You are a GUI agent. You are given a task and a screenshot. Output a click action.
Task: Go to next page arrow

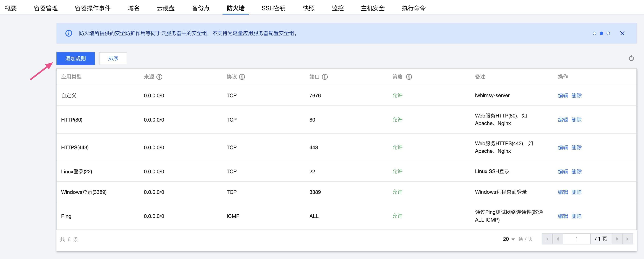[x=617, y=239]
